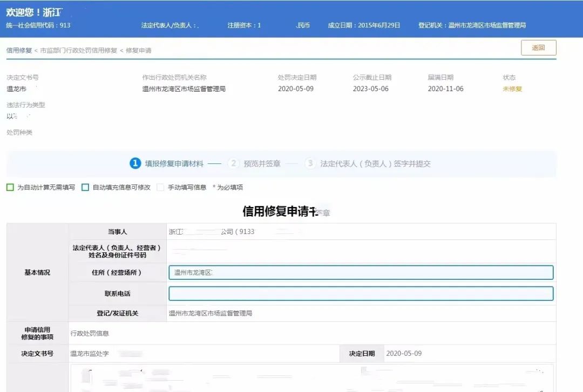The image size is (583, 392).
Task: Click the step 3 numbered circle icon
Action: coord(310,163)
